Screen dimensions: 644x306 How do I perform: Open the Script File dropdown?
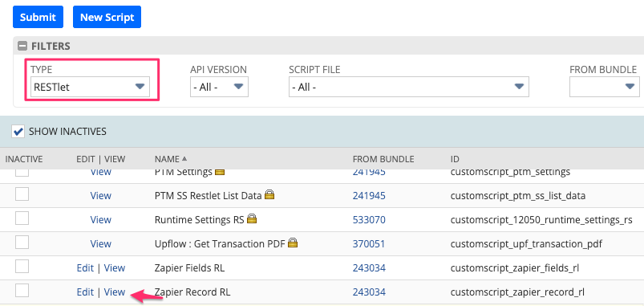point(409,87)
